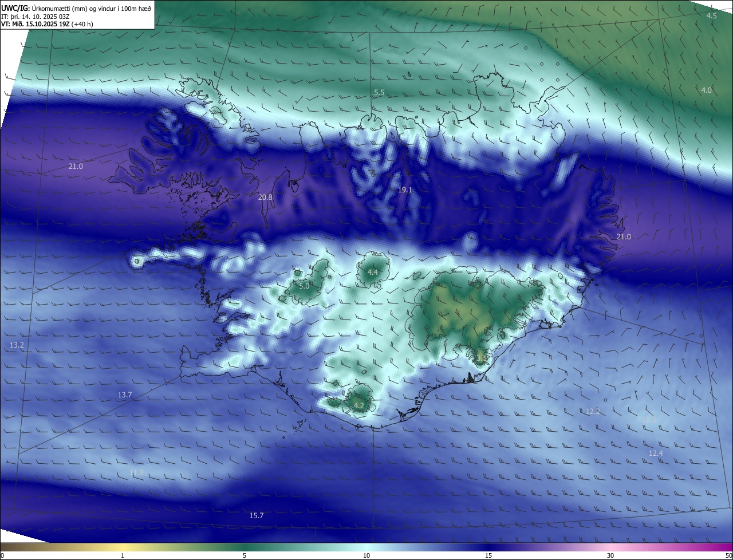Click the 13.2 value label
Screen dimensions: 733x560
(17, 345)
